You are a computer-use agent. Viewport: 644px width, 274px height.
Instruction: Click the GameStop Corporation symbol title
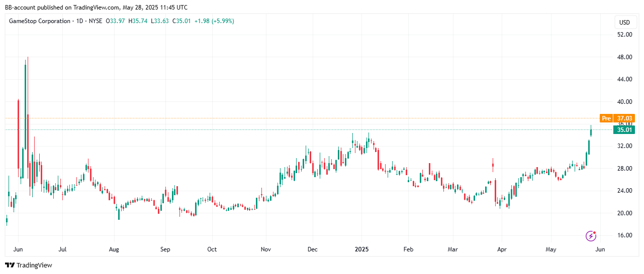[40, 21]
